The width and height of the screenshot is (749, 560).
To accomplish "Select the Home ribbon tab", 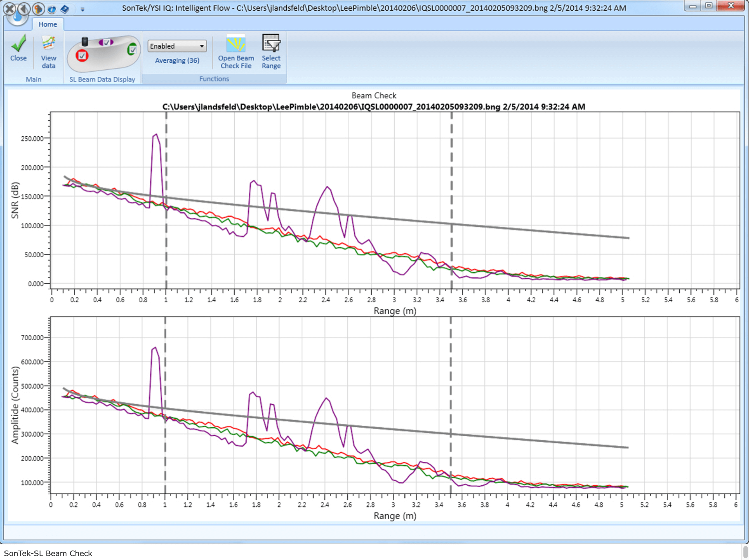I will pos(48,24).
